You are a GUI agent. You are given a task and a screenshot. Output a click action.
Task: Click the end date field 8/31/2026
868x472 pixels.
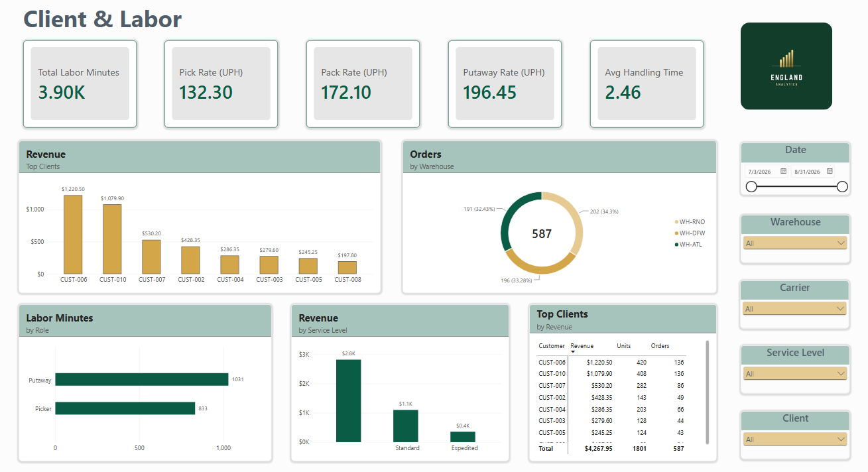click(806, 172)
